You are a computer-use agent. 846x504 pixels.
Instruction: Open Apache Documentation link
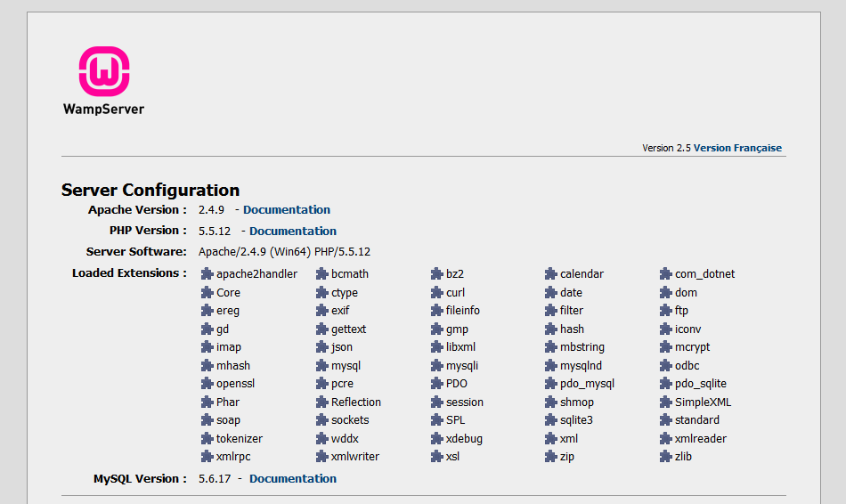coord(287,210)
